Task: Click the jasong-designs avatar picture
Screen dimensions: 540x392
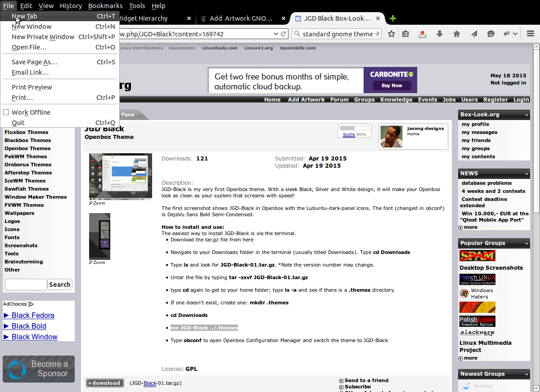Action: point(391,137)
